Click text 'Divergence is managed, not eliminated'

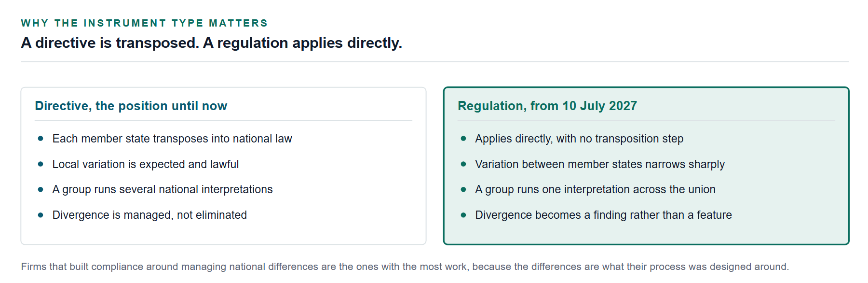(149, 215)
